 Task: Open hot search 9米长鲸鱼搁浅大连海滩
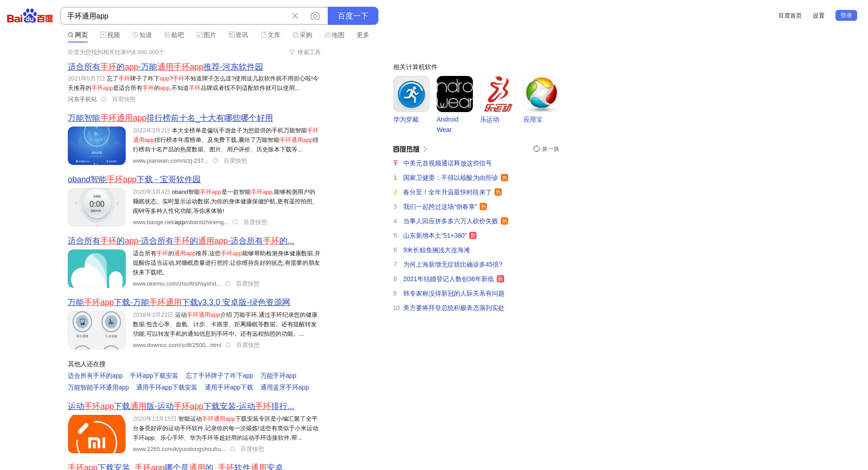point(436,250)
